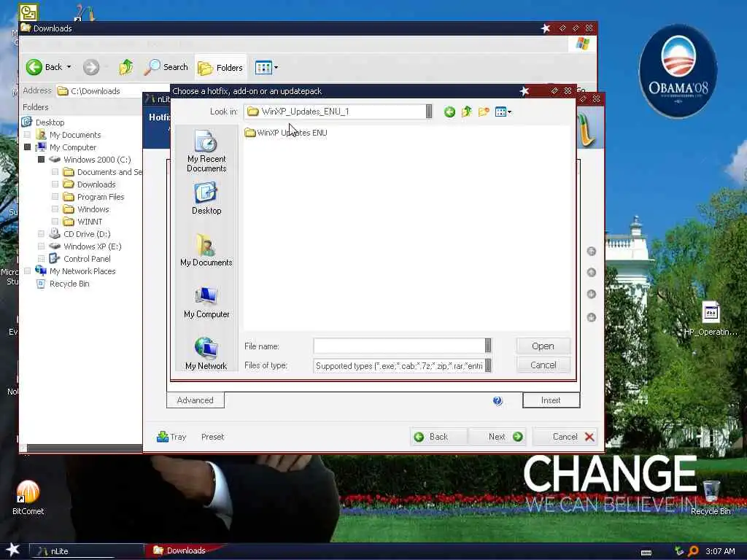
Task: Switch to nLite taskbar button
Action: tap(87, 551)
